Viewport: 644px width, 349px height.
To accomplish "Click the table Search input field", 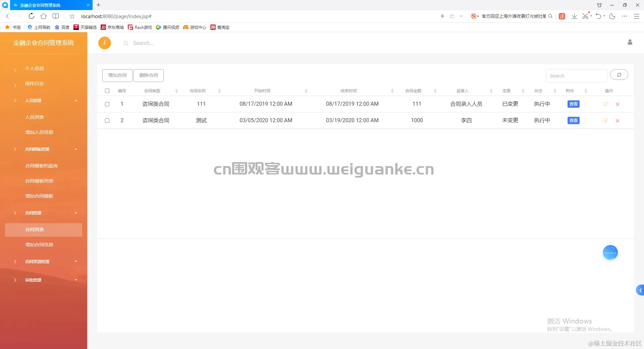I will (577, 76).
